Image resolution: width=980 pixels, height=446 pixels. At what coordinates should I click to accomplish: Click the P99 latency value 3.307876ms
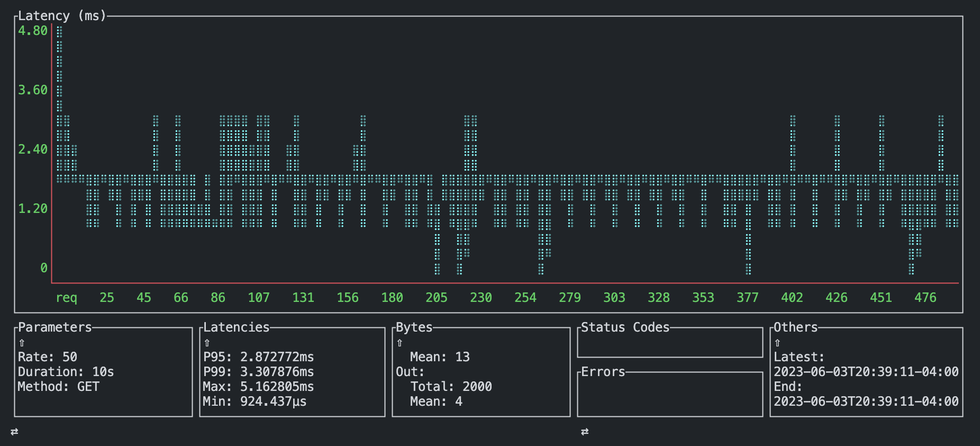[277, 372]
